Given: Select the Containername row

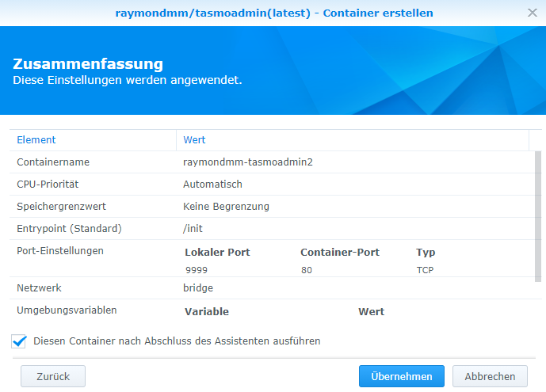Looking at the screenshot, I should pyautogui.click(x=273, y=162).
